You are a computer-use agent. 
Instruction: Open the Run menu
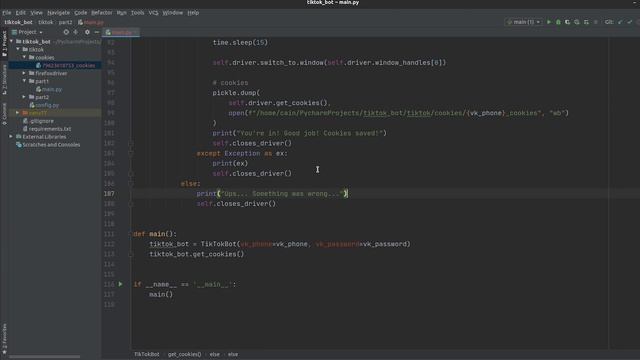122,13
